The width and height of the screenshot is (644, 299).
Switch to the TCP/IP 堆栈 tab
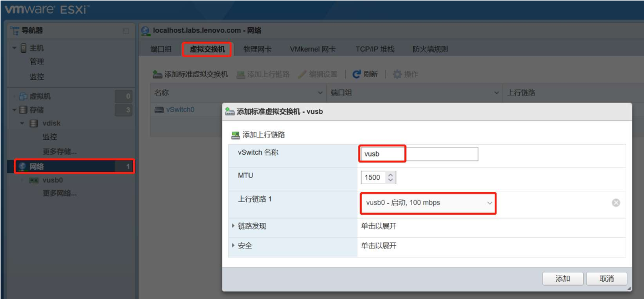375,49
